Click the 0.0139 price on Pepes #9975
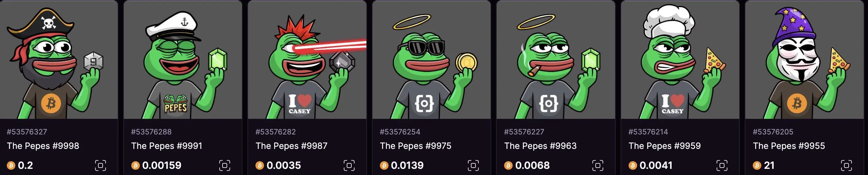This screenshot has width=868, height=175. click(407, 165)
